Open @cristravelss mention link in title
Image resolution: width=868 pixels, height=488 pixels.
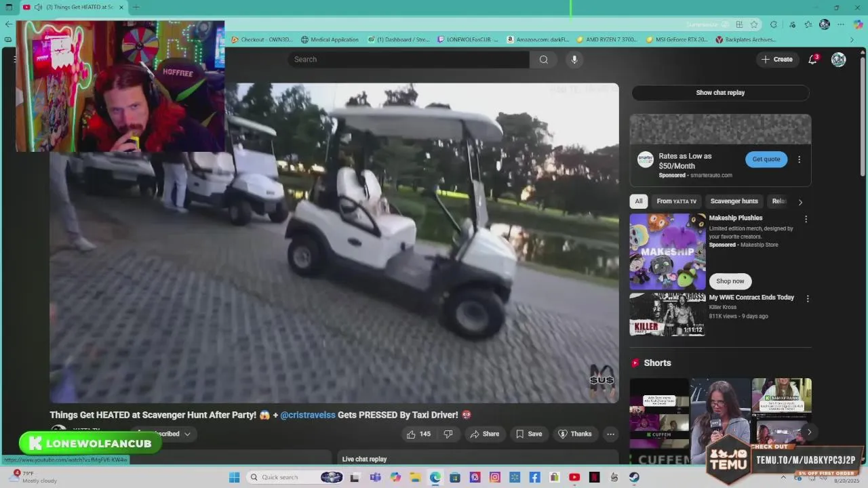tap(308, 415)
